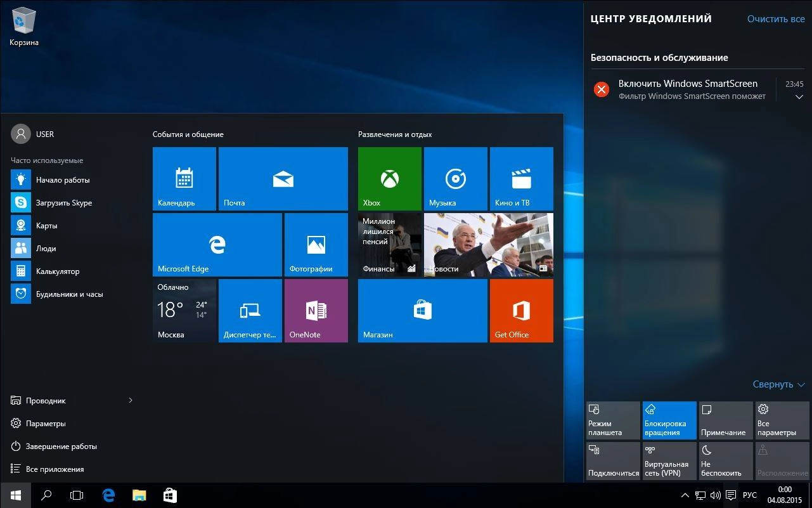Image resolution: width=812 pixels, height=508 pixels.
Task: Open the Кино и ТВ tile
Action: point(522,179)
